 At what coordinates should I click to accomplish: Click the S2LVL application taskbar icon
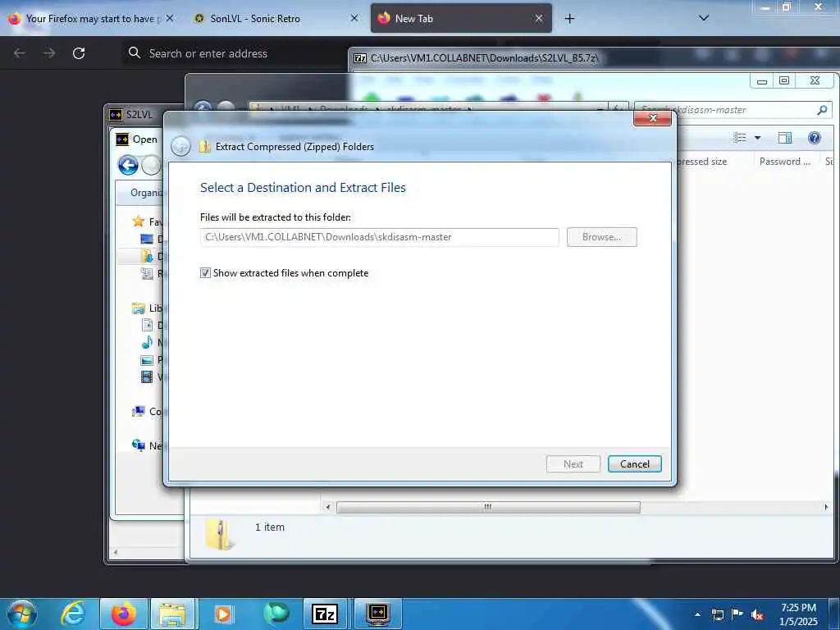pos(378,614)
